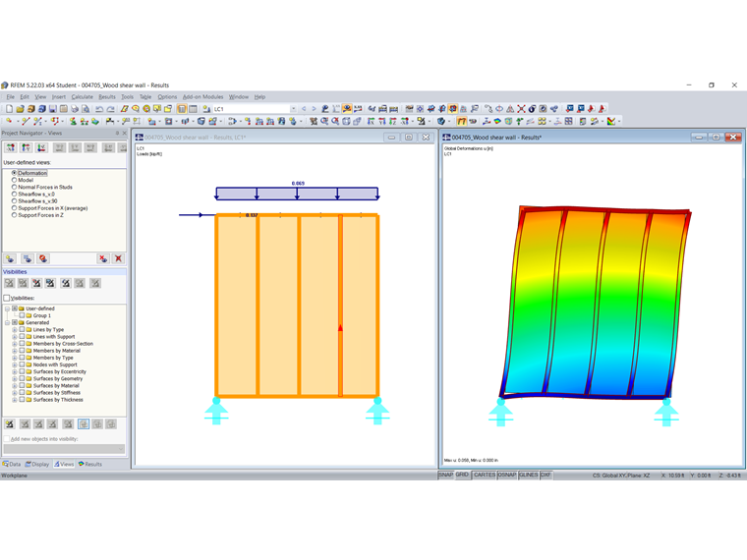This screenshot has width=747, height=560.
Task: Expand the Lines by Type node
Action: pyautogui.click(x=15, y=329)
